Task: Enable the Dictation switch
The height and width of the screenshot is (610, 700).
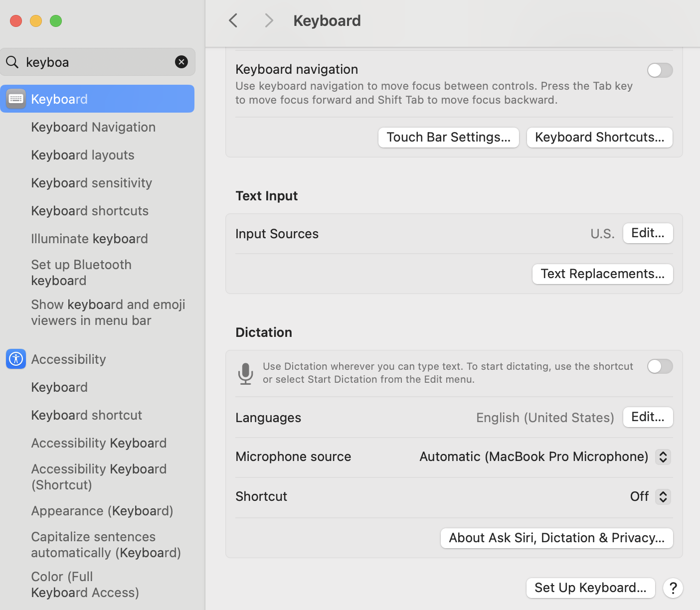Action: pyautogui.click(x=660, y=366)
